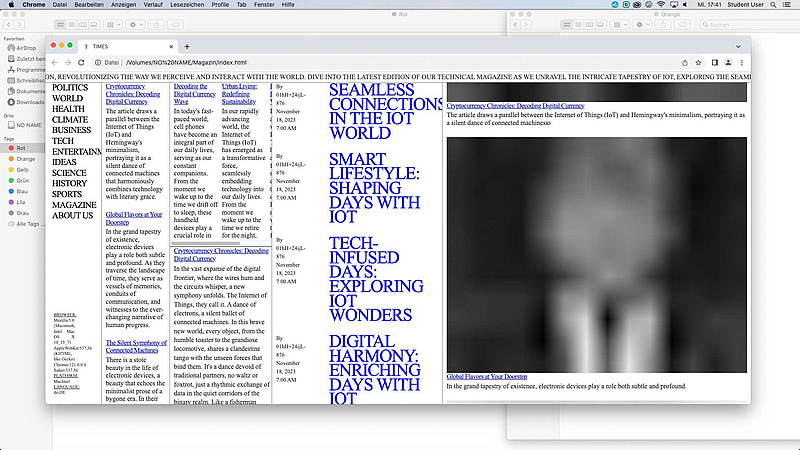This screenshot has width=800, height=450.
Task: Switch Orange Finder window to icon view
Action: pos(567,24)
